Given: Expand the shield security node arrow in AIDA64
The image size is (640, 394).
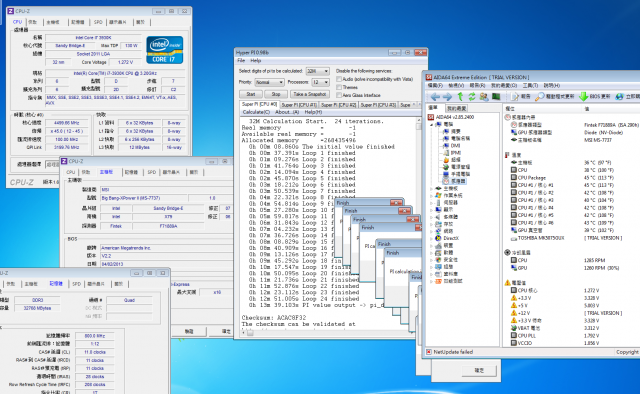Looking at the screenshot, I should [x=432, y=260].
